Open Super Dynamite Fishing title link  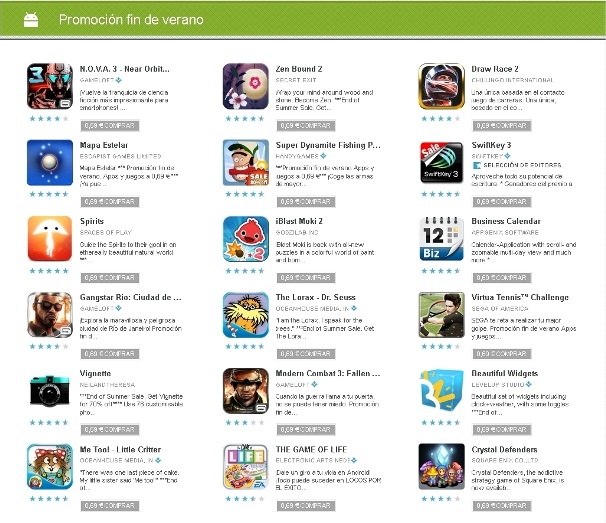(x=328, y=145)
